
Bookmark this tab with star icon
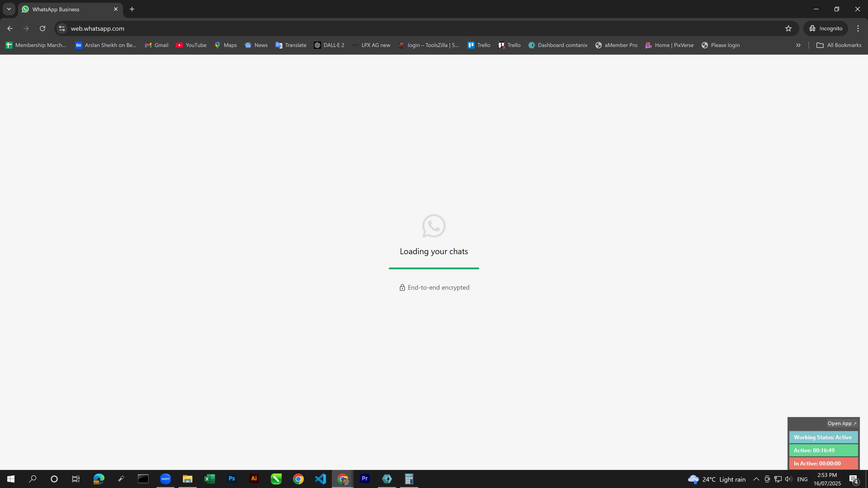pos(788,29)
